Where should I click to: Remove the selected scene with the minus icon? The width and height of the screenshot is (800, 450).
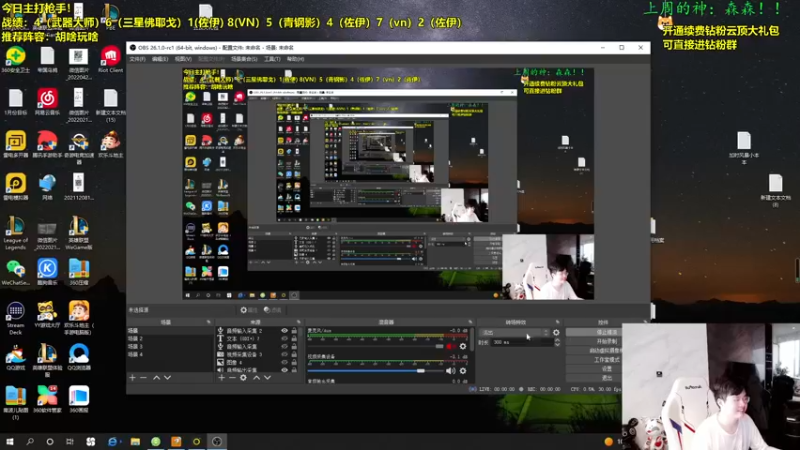[143, 378]
